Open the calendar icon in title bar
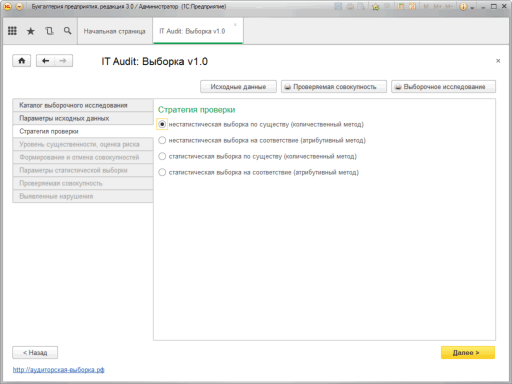 (412, 6)
